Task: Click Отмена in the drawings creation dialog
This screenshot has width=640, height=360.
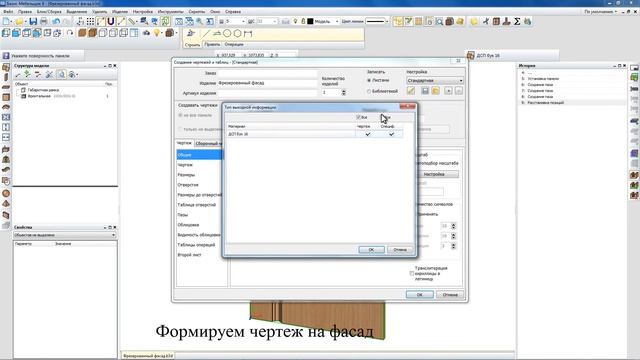Action: coord(450,295)
